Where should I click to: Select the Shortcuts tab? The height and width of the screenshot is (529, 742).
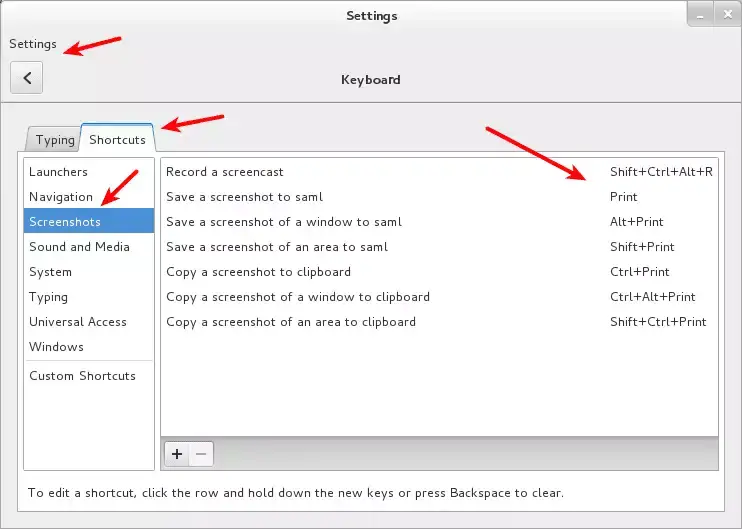click(117, 139)
